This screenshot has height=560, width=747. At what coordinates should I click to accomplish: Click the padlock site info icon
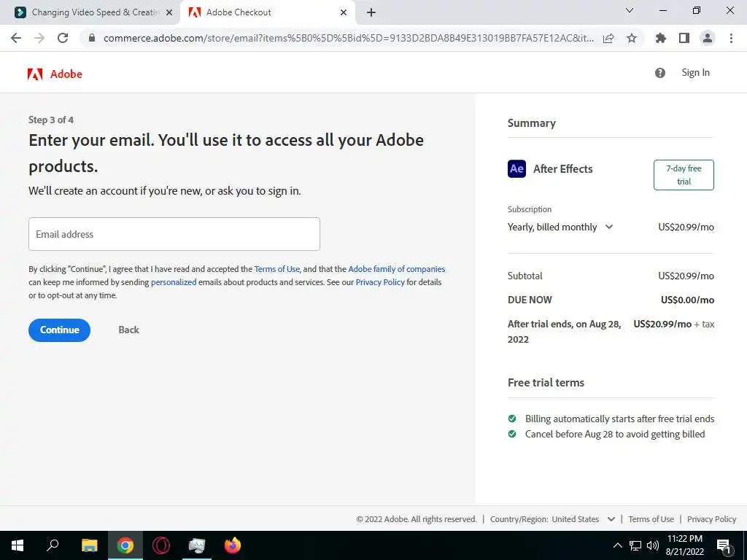tap(92, 38)
